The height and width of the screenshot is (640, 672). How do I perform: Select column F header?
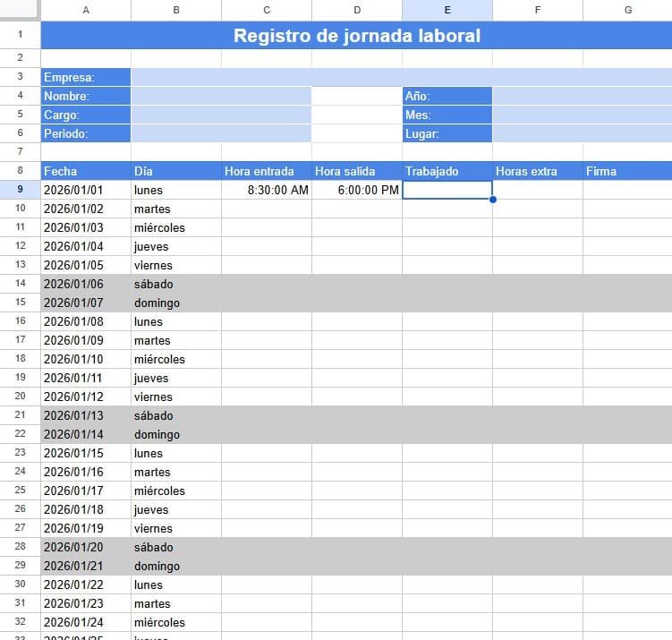tap(538, 10)
